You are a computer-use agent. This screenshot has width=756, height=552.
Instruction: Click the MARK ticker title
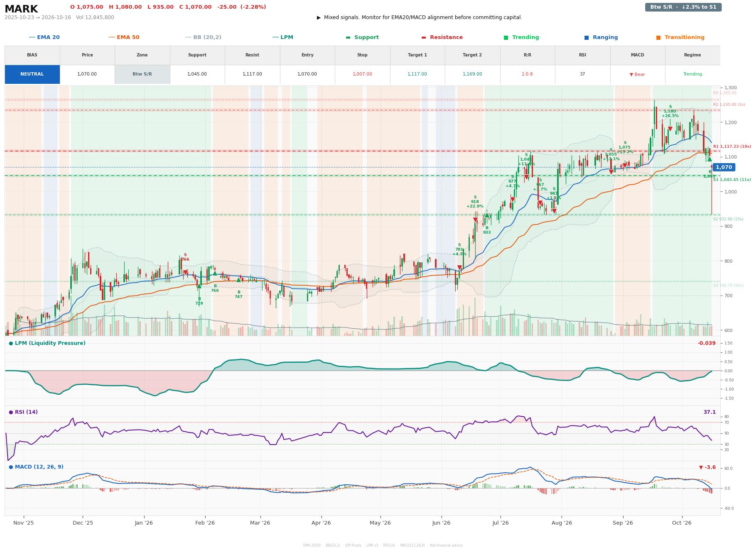pyautogui.click(x=21, y=9)
